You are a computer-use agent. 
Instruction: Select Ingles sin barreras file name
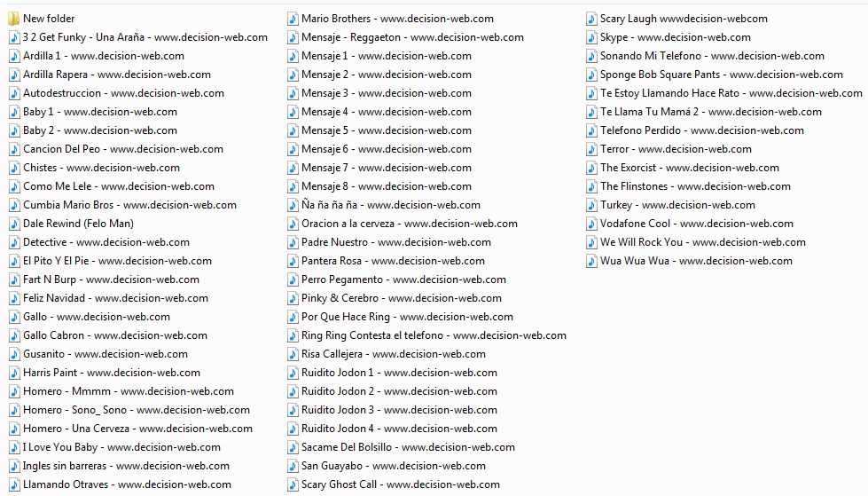(126, 466)
